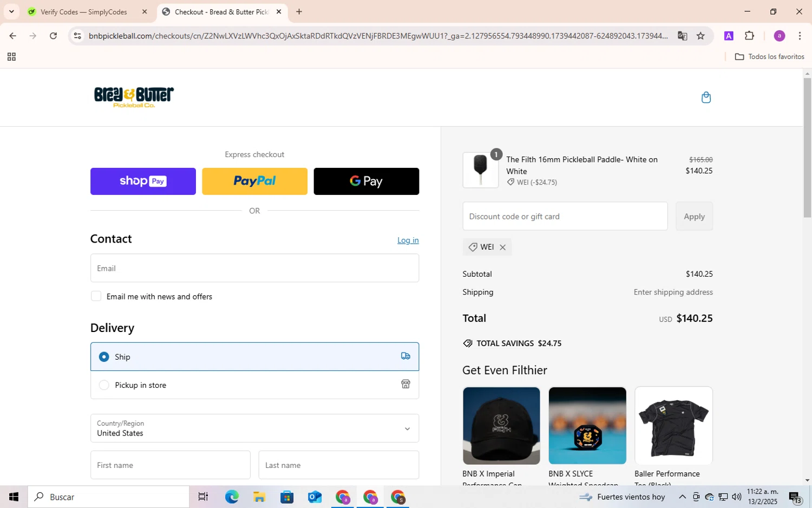Click the Bread & Butter Pickleball logo
Viewport: 812px width, 508px height.
click(x=134, y=97)
